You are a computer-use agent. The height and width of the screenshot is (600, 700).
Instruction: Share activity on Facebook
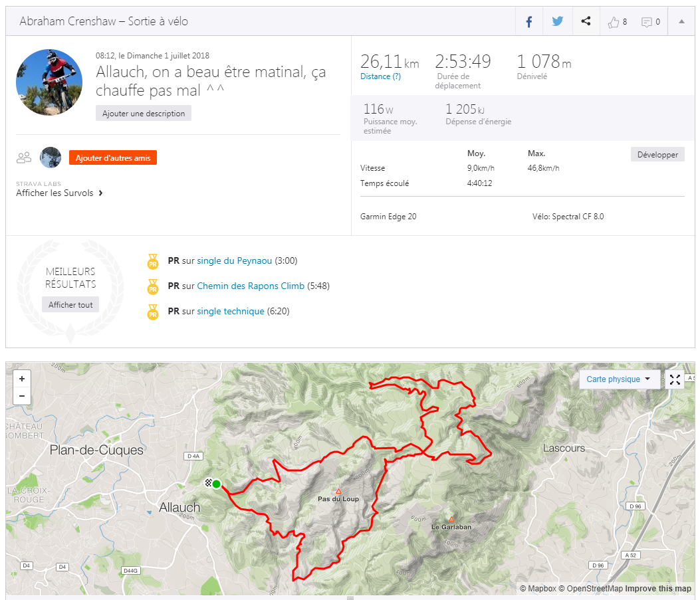pyautogui.click(x=529, y=22)
